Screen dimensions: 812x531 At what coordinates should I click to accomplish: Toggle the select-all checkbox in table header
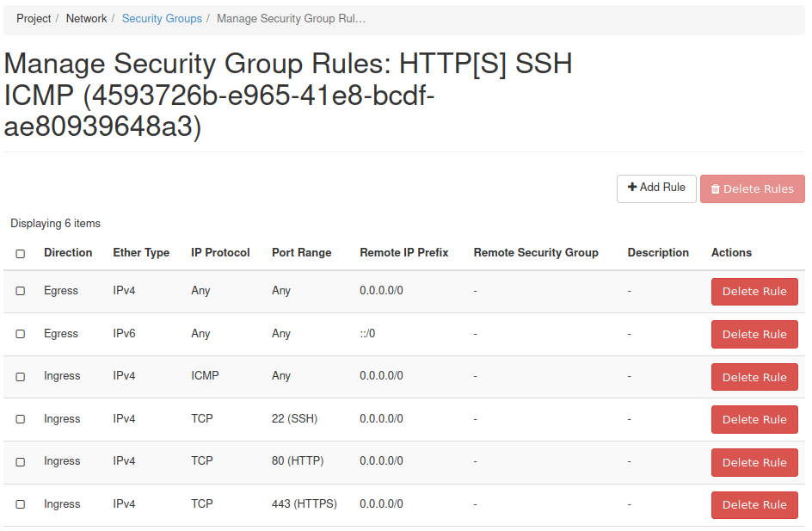(21, 254)
